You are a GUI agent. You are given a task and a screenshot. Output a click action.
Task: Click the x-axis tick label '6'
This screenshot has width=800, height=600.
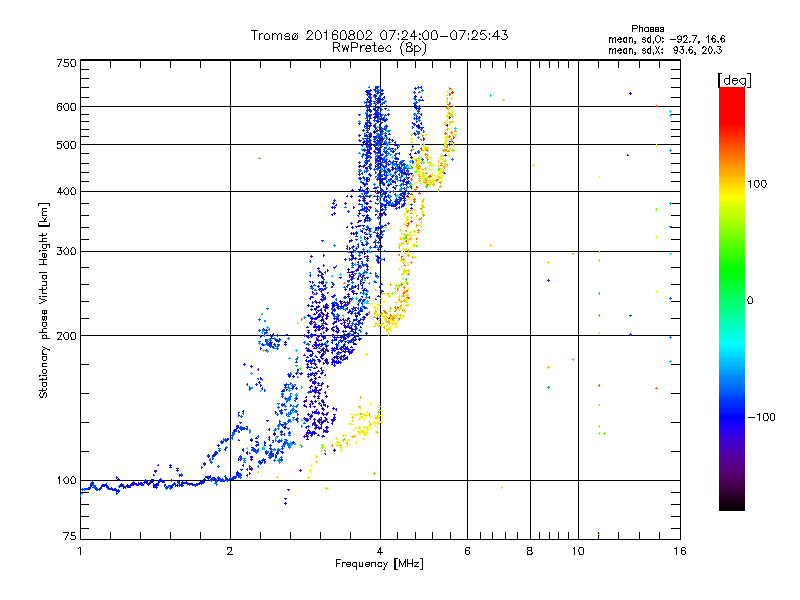point(467,552)
